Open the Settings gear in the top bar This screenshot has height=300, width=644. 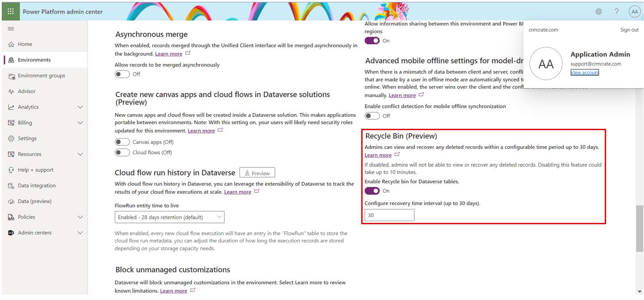click(599, 11)
